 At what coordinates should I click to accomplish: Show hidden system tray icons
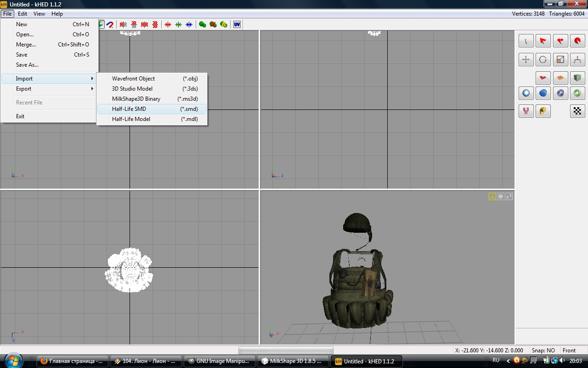[x=509, y=361]
